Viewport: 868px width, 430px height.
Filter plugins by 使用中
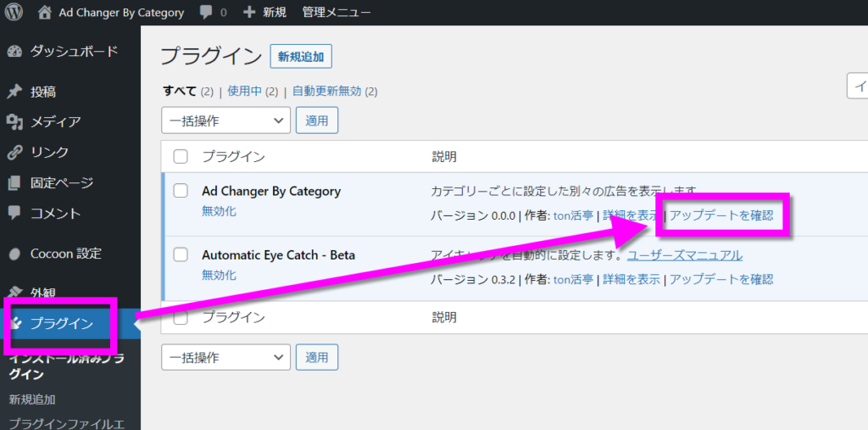tap(244, 92)
